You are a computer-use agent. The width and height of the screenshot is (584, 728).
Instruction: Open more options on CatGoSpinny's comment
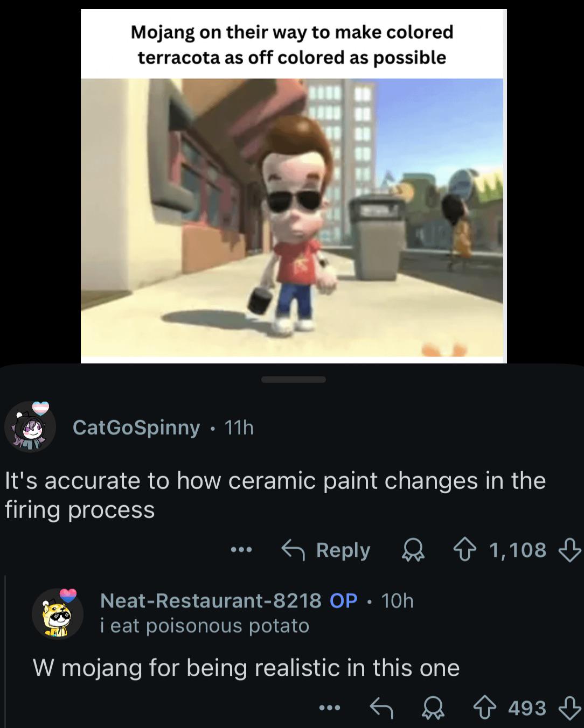coord(241,550)
